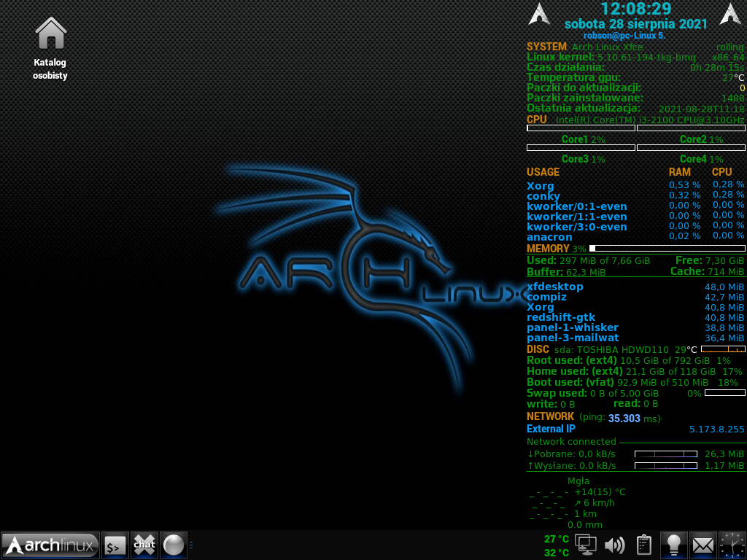Click the Wysłane upload graph
747x560 pixels.
tap(666, 465)
